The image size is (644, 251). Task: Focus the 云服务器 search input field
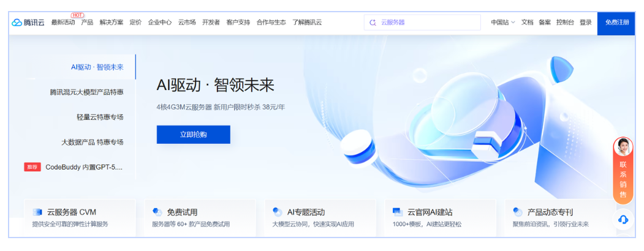click(x=428, y=23)
